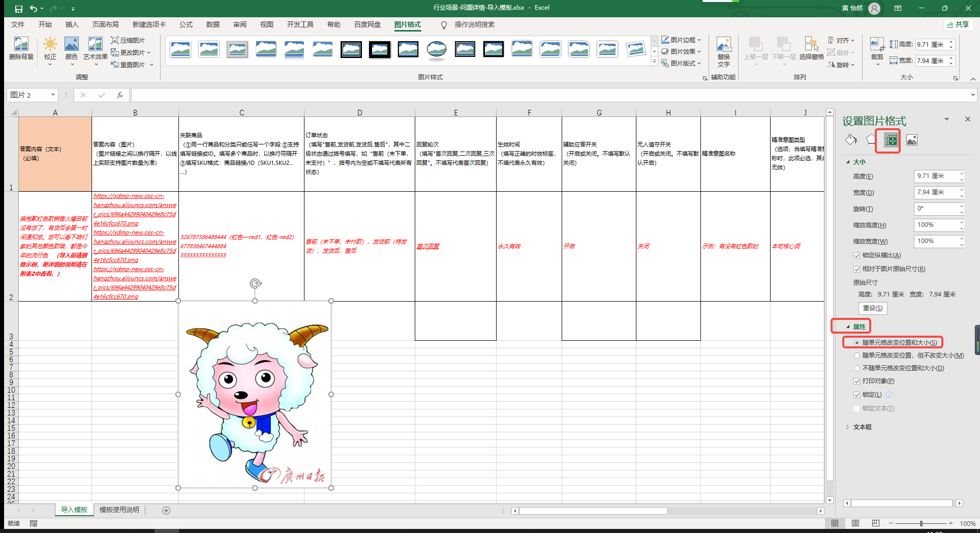Click the formula bar input area
The width and height of the screenshot is (980, 533).
(x=550, y=95)
